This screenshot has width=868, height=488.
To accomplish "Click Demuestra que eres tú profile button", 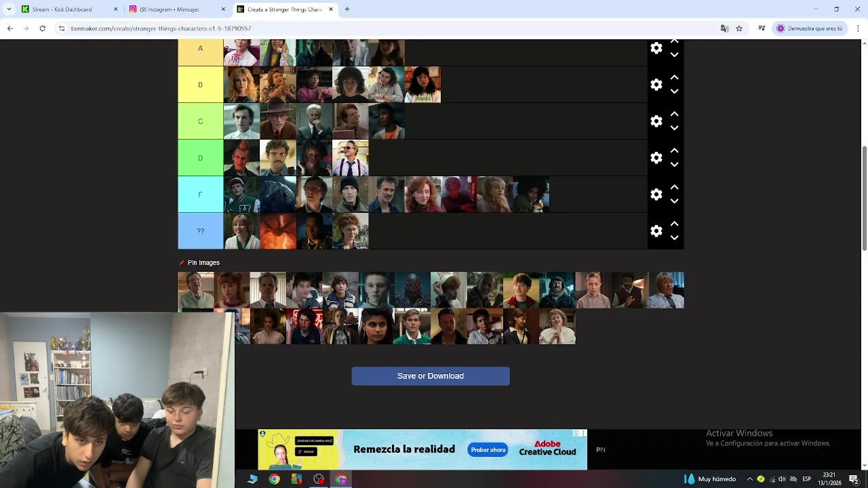I will 810,28.
